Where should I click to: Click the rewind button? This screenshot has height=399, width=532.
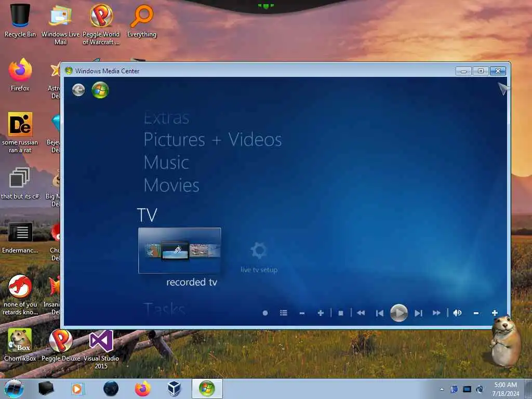[x=361, y=313]
